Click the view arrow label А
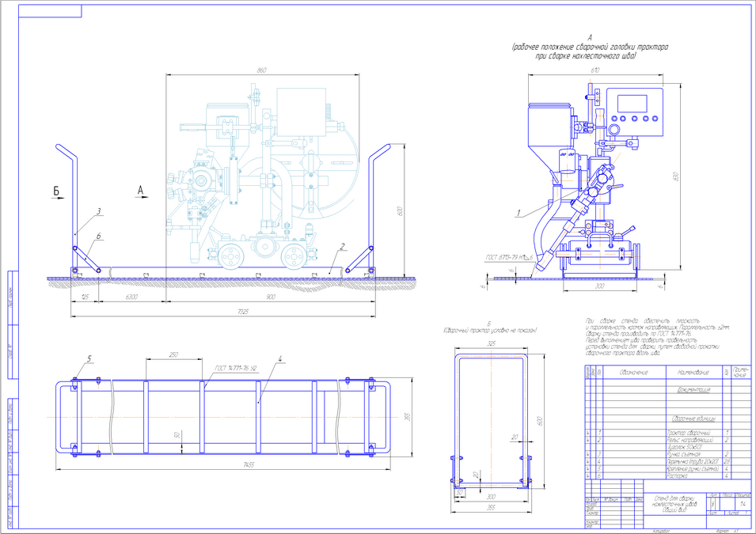Image resolution: width=756 pixels, height=534 pixels. pos(140,191)
